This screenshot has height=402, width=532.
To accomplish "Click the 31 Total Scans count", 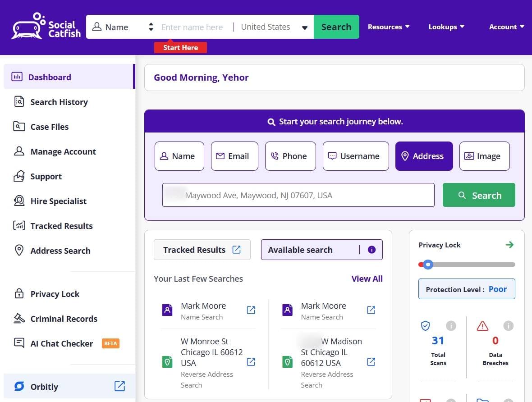I will [x=438, y=340].
